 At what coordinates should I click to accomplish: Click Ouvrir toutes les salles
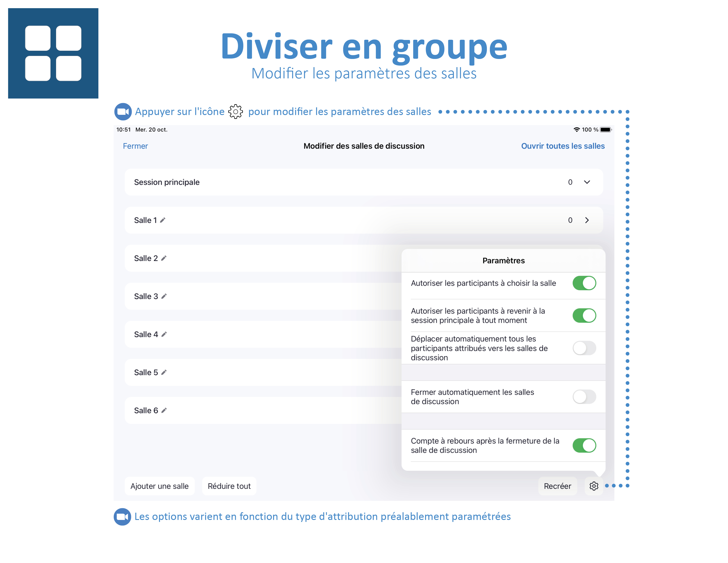(563, 146)
